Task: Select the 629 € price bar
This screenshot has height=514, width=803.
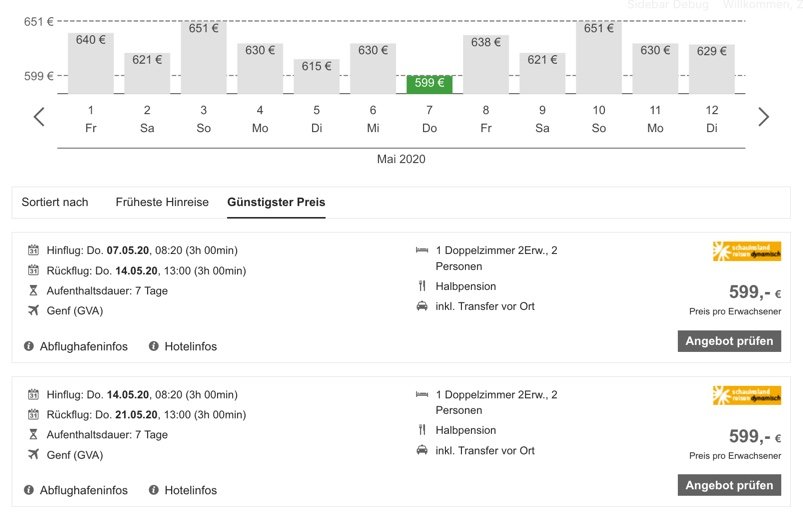Action: [712, 69]
